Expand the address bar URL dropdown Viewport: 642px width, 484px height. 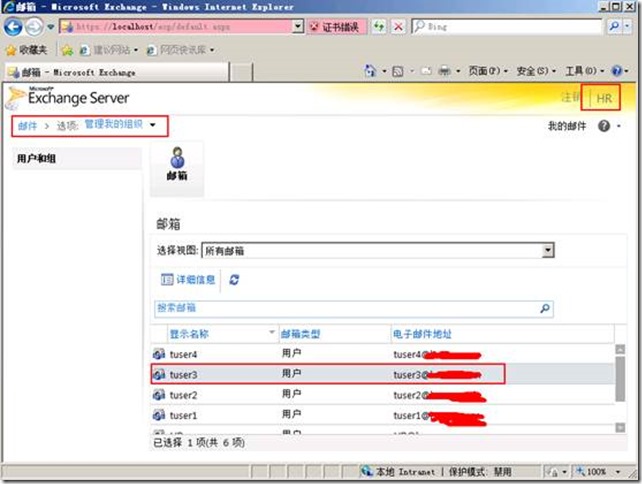298,27
